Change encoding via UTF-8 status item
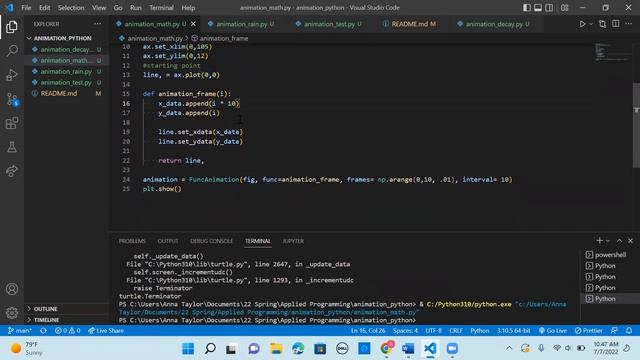This screenshot has width=640, height=360. pos(433,331)
